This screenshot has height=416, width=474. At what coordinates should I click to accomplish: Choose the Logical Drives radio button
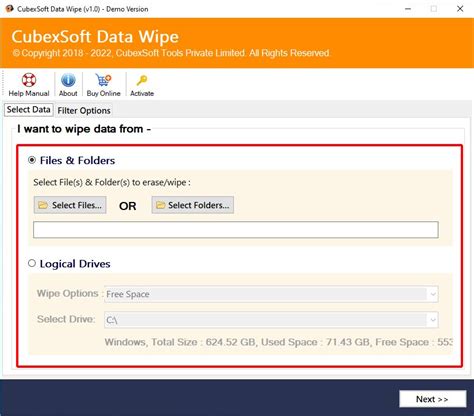tap(32, 263)
